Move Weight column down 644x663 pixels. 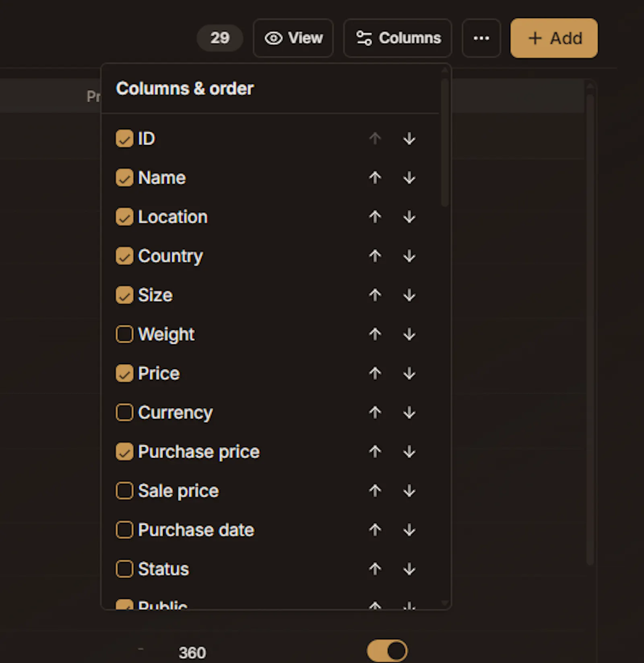click(x=409, y=334)
